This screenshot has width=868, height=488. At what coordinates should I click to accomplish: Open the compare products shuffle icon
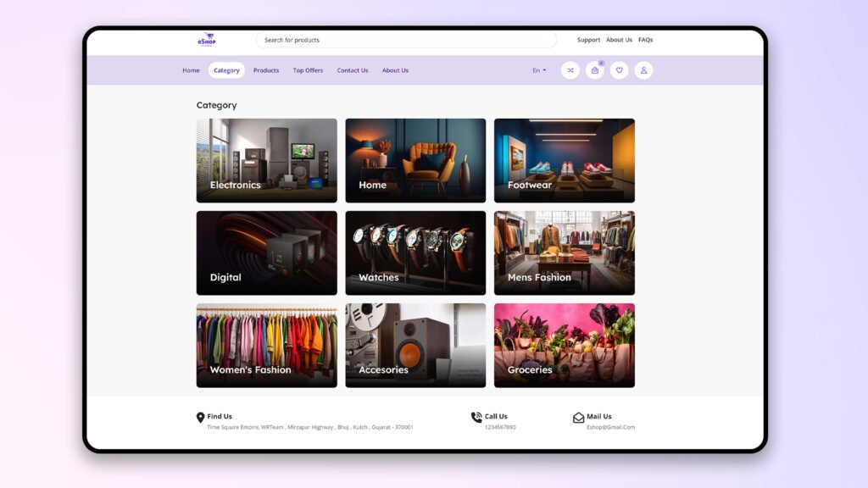pyautogui.click(x=570, y=70)
